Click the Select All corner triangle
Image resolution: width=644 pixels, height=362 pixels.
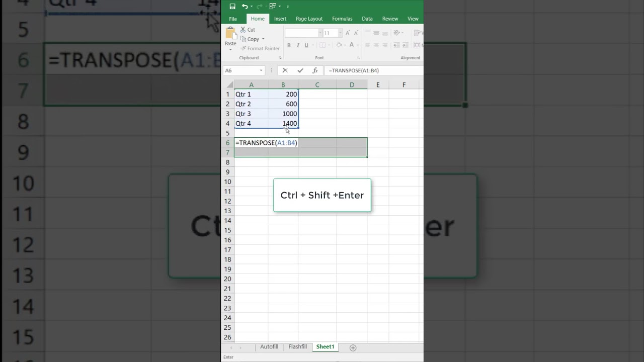[x=229, y=85]
